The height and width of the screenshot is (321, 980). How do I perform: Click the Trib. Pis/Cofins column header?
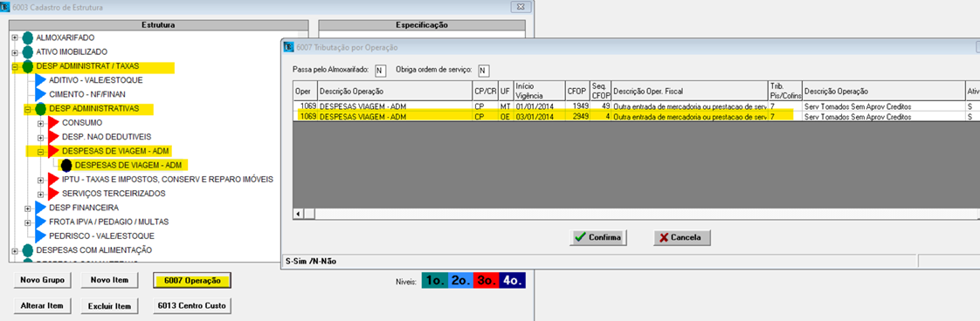[x=785, y=92]
